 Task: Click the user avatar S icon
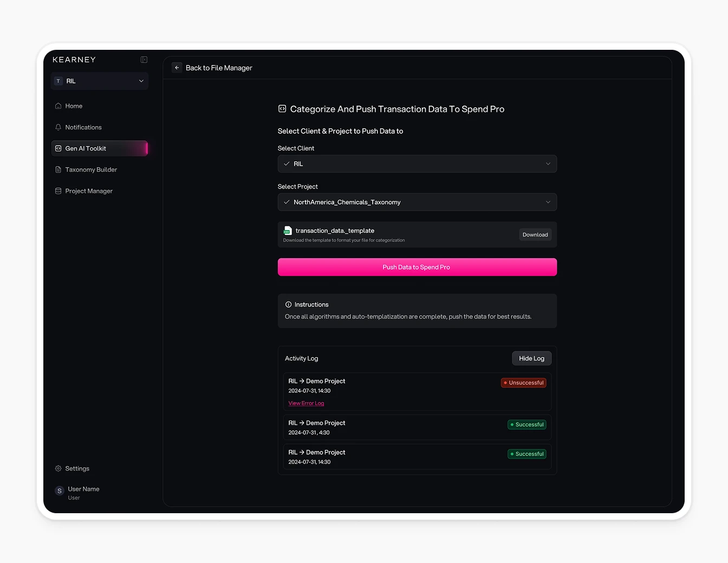click(60, 491)
